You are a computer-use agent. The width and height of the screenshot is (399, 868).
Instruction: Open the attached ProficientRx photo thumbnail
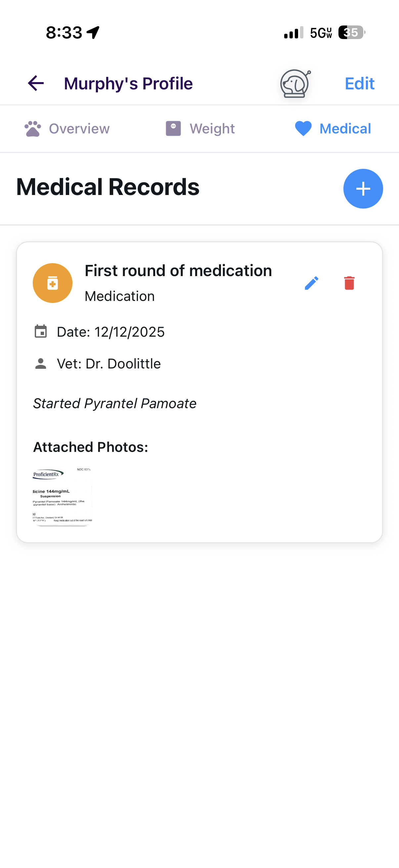click(x=62, y=497)
